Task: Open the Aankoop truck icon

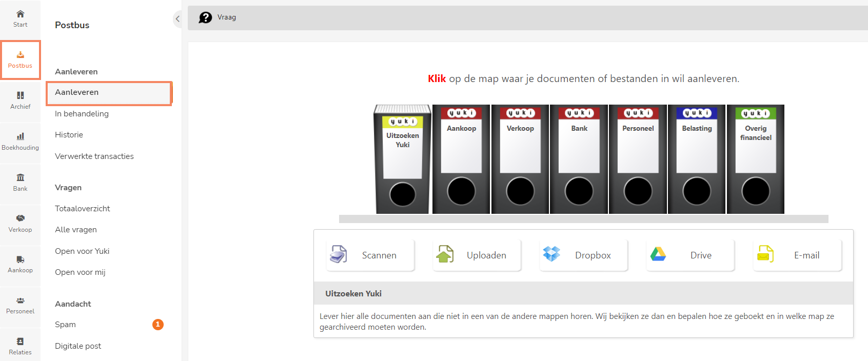Action: (x=20, y=259)
